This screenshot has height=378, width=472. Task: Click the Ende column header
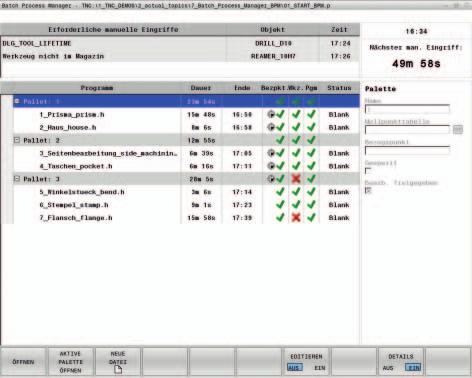[x=242, y=88]
